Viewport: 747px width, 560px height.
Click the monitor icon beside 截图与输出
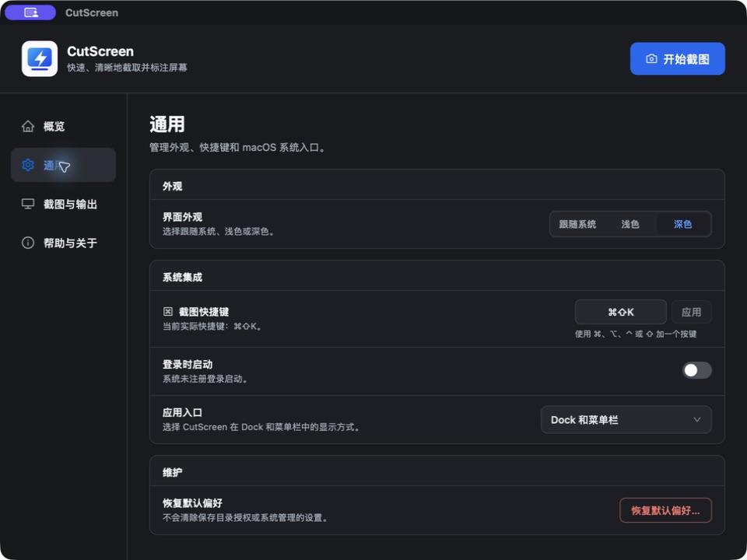pos(28,204)
